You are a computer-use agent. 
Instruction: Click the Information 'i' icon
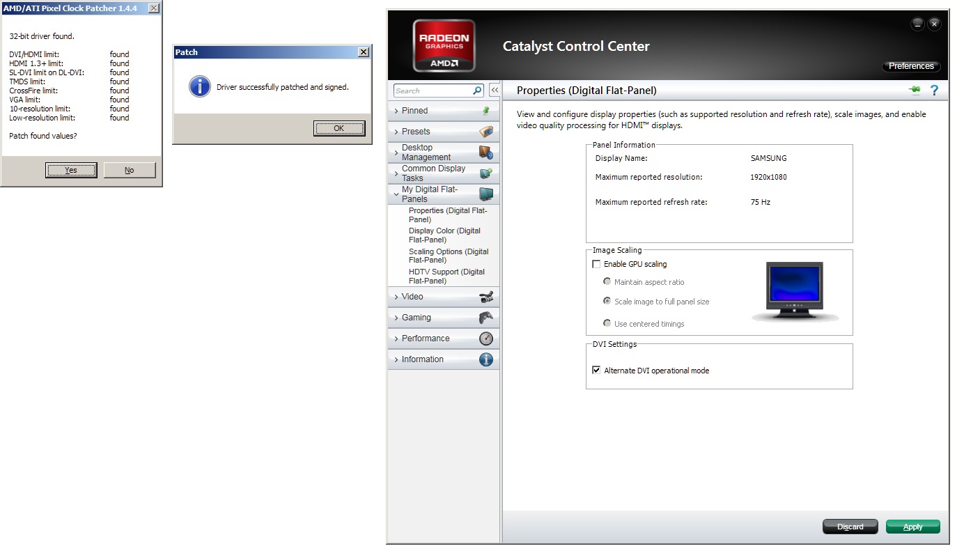click(x=486, y=359)
